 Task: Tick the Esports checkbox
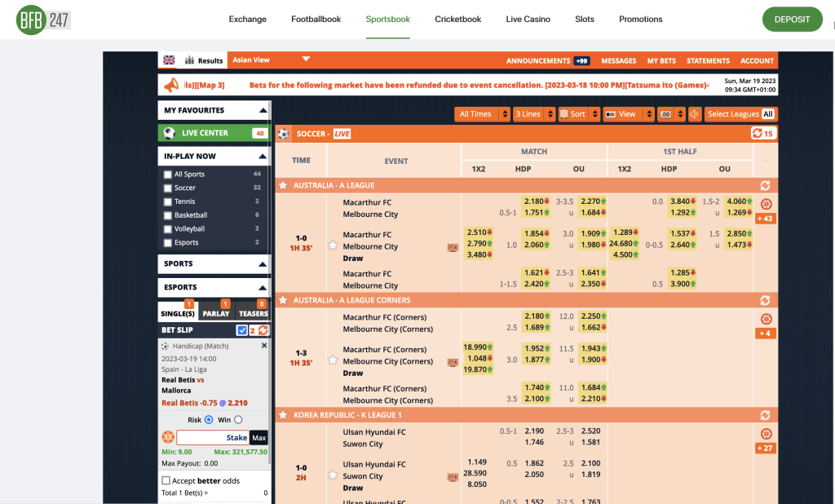click(168, 243)
